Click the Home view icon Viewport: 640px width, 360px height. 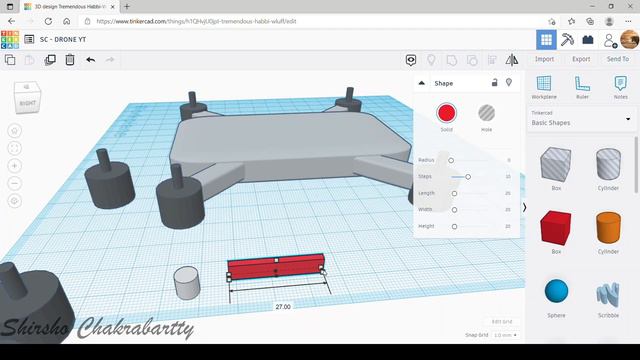15,131
